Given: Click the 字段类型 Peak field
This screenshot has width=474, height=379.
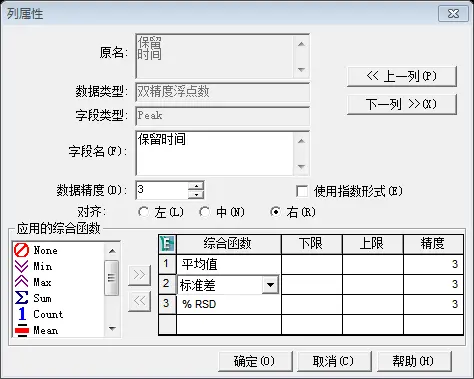Looking at the screenshot, I should pos(223,116).
